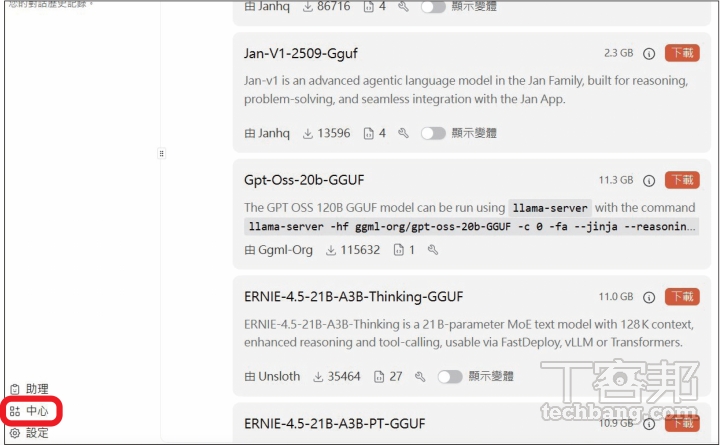Show info for Jan-V1-2509-Gguf model
720x445 pixels.
click(649, 54)
